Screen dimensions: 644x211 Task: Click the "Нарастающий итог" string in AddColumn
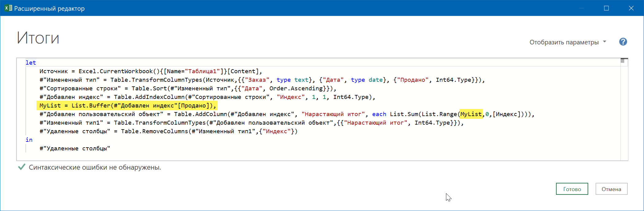pos(333,114)
